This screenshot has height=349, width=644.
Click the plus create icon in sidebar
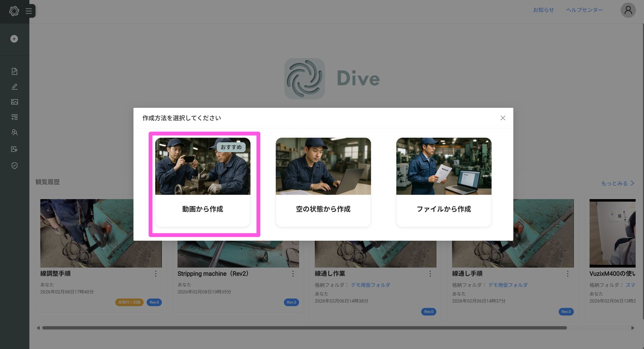point(14,39)
